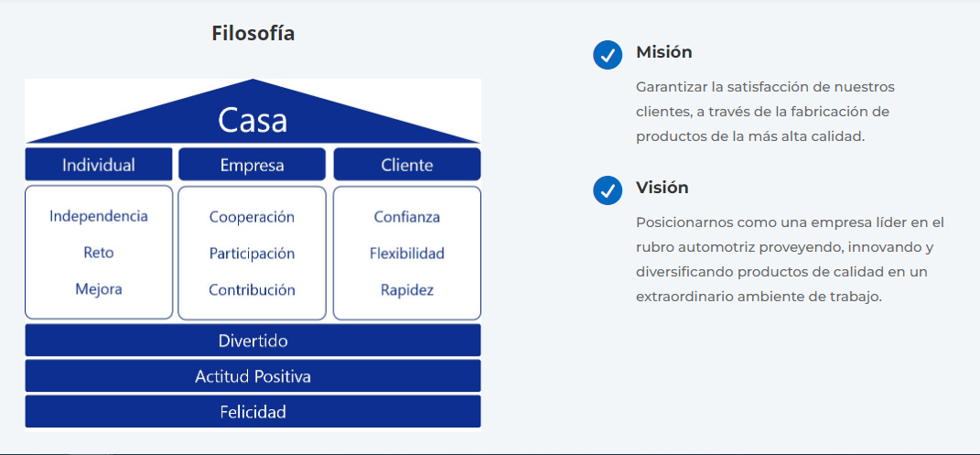
Task: Click the word Cooperación
Action: pos(252,217)
